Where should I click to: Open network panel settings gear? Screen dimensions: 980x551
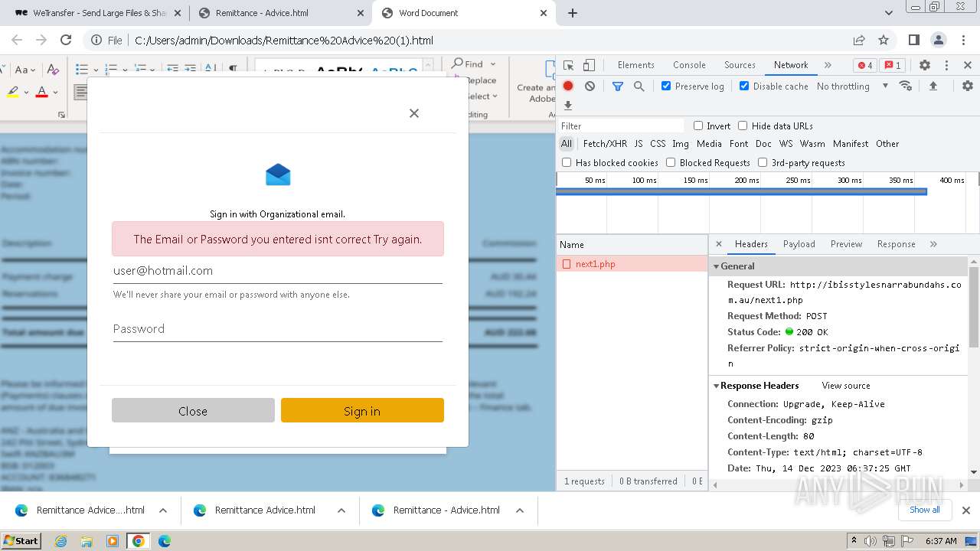(968, 86)
